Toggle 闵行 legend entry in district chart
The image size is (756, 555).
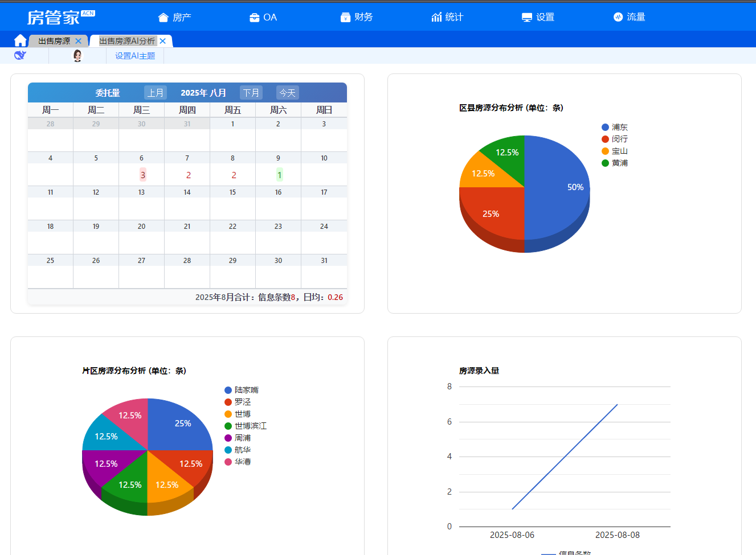point(619,139)
